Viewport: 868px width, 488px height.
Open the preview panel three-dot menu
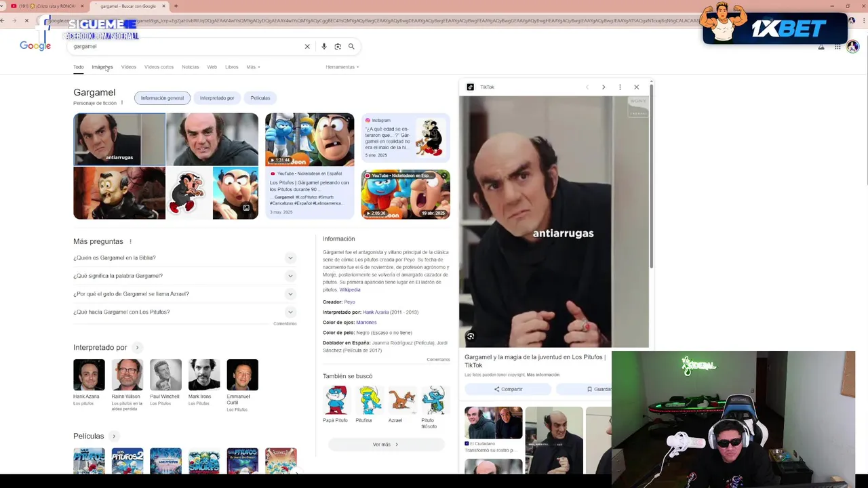620,87
